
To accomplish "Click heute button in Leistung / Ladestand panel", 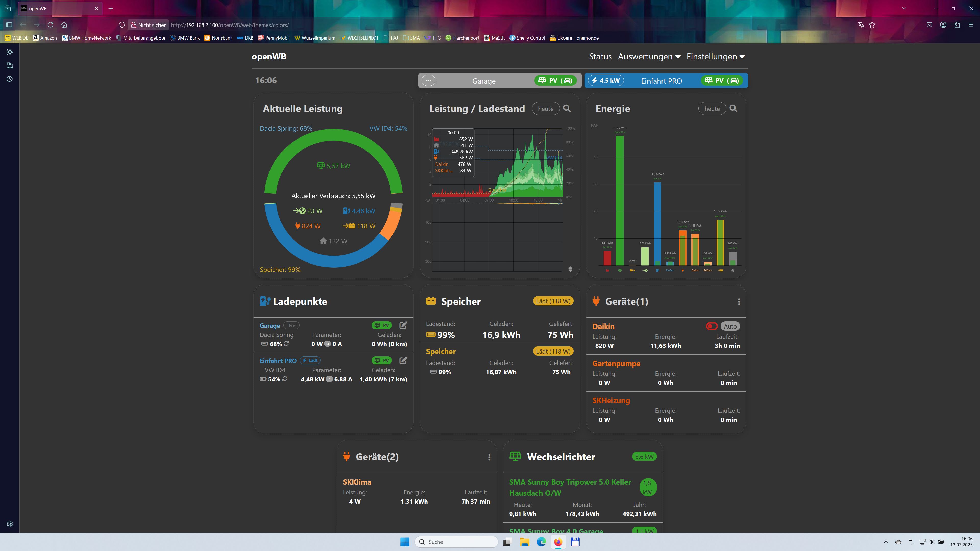I will tap(546, 109).
